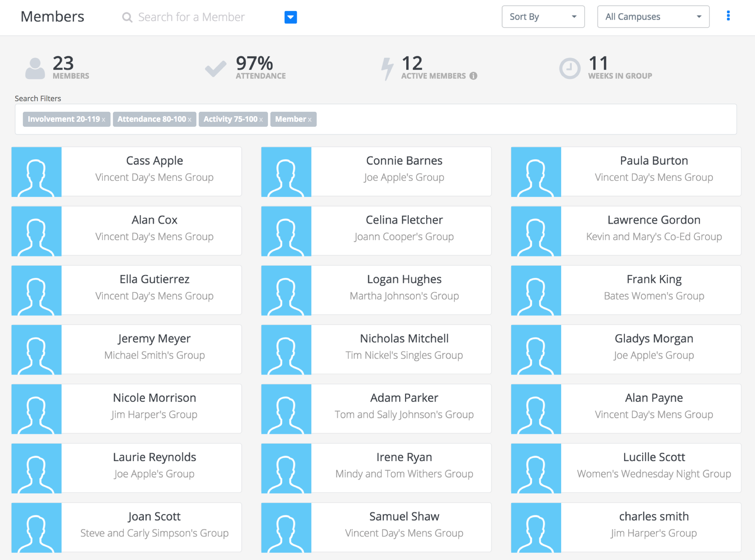Click Tom and Sally Johnson's Group text
The height and width of the screenshot is (560, 755).
click(x=404, y=414)
